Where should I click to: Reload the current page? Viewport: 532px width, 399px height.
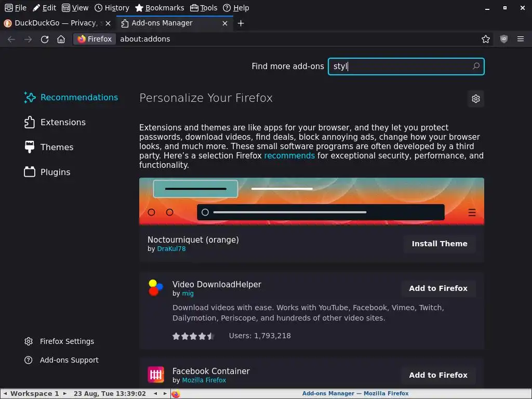pos(45,39)
